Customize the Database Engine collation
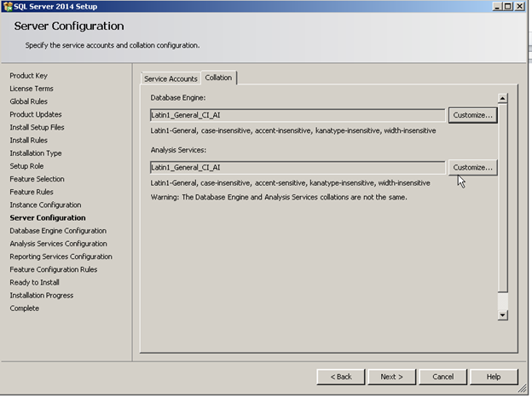The height and width of the screenshot is (398, 532). [x=472, y=115]
